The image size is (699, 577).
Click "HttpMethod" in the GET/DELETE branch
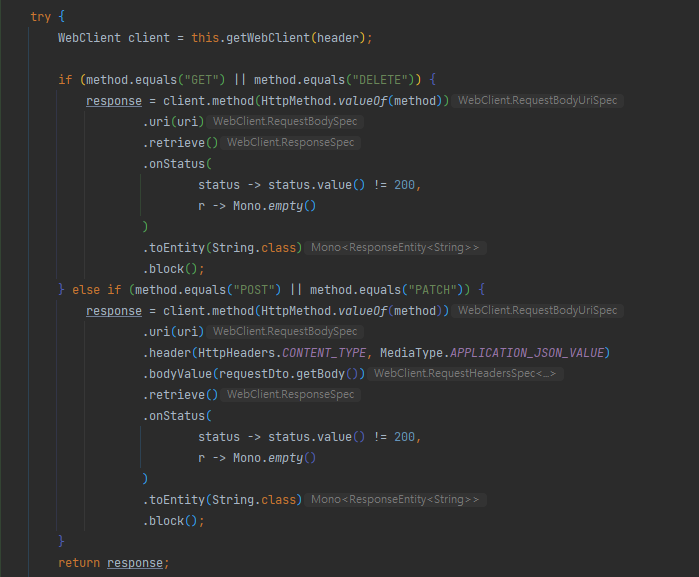[296, 101]
